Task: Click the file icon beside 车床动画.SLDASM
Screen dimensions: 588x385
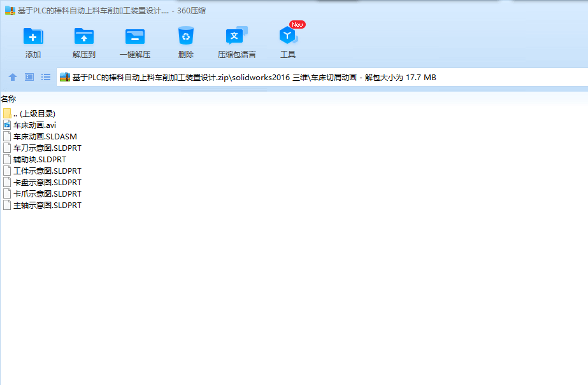Action: pyautogui.click(x=7, y=136)
